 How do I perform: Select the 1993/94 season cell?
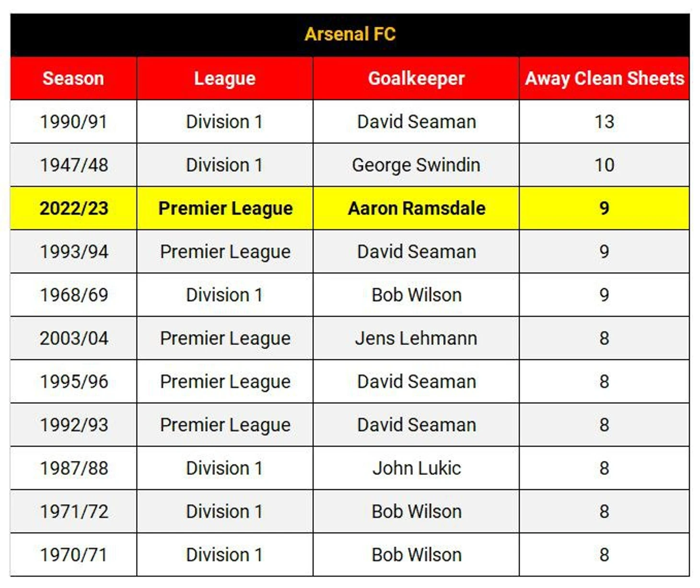click(73, 252)
